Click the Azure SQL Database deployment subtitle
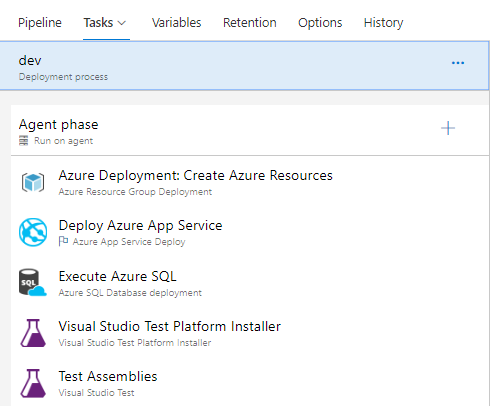The width and height of the screenshot is (490, 406). [x=130, y=293]
